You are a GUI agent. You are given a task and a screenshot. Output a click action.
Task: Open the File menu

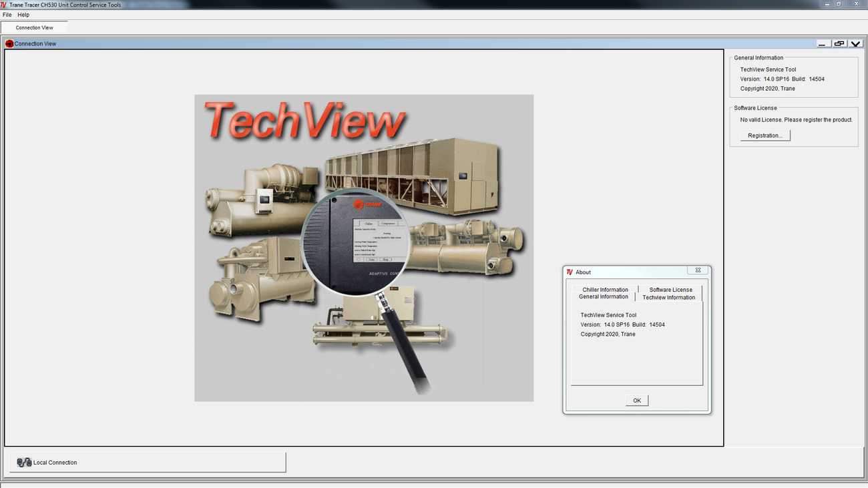tap(7, 15)
